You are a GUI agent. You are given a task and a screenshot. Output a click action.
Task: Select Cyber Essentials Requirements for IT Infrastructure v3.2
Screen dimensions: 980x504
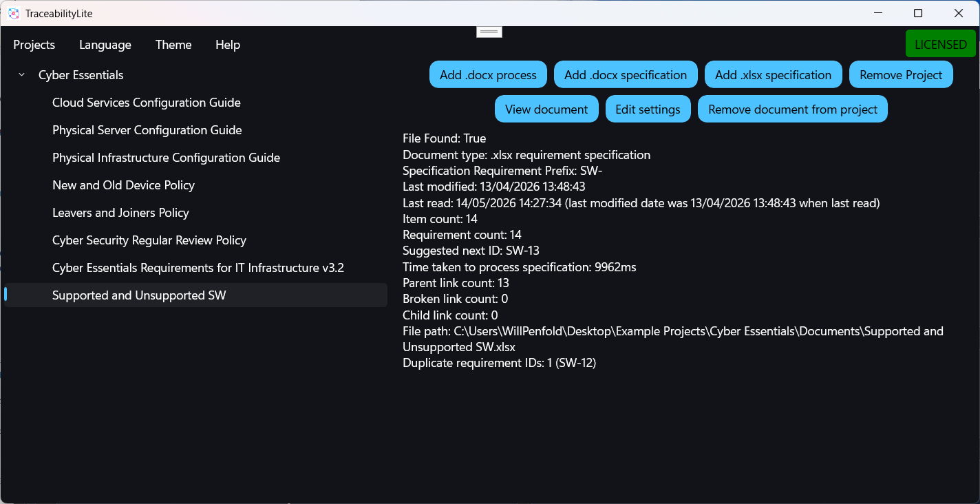pyautogui.click(x=198, y=268)
